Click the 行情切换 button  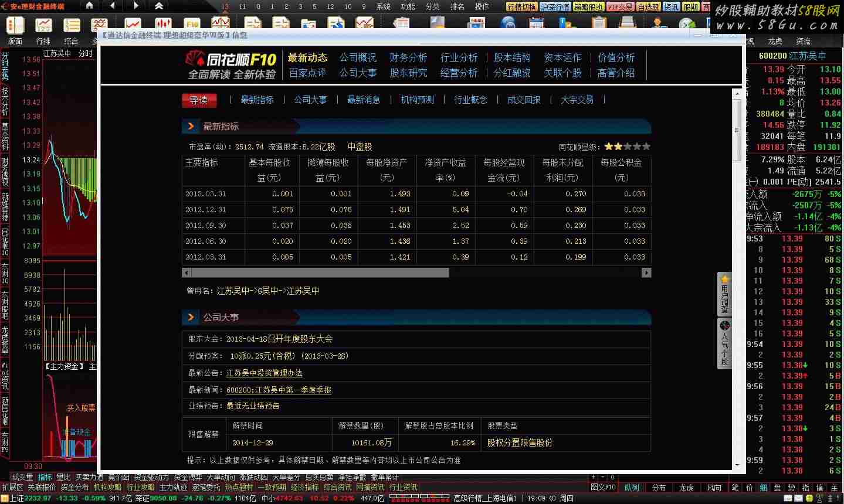521,7
